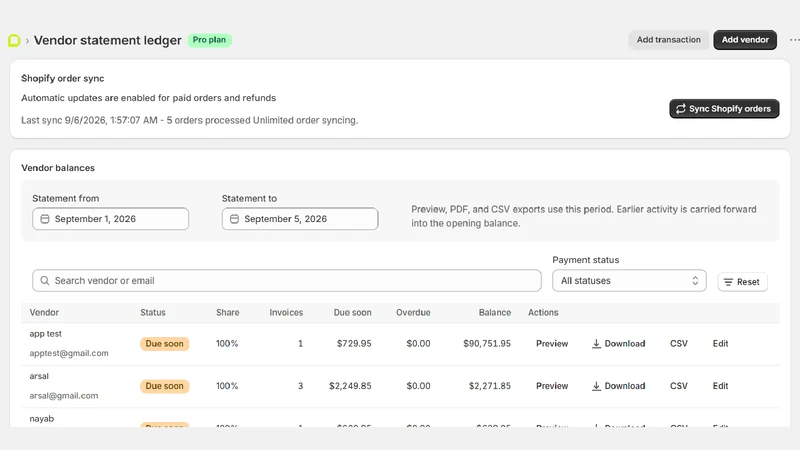Click Edit for app test vendor

click(x=720, y=343)
